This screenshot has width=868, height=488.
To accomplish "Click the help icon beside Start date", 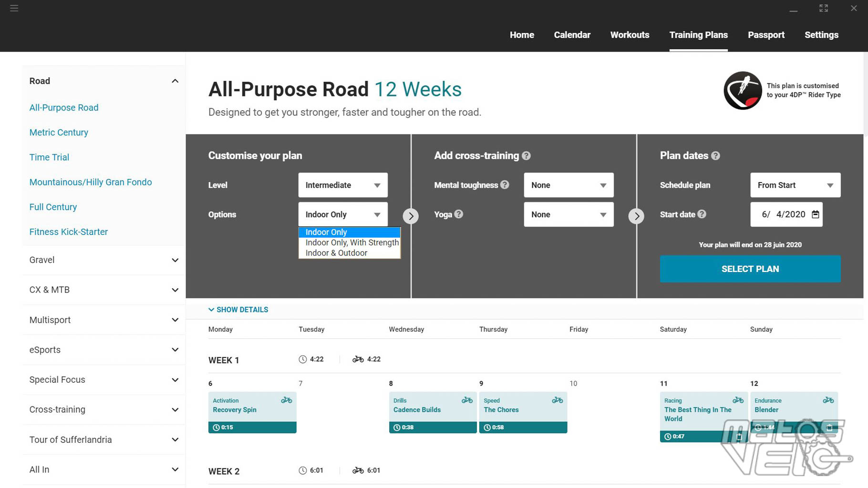I will (x=702, y=214).
